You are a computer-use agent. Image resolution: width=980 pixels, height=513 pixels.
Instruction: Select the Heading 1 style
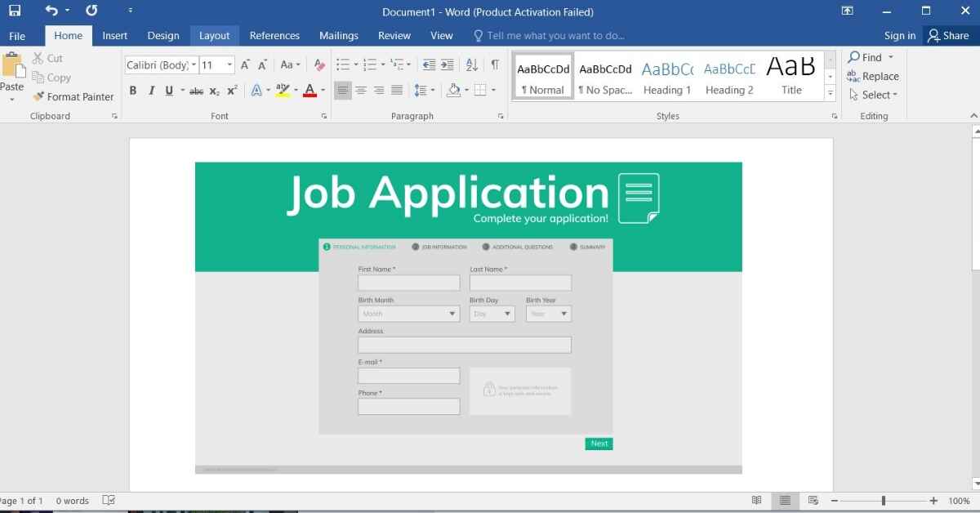click(667, 76)
